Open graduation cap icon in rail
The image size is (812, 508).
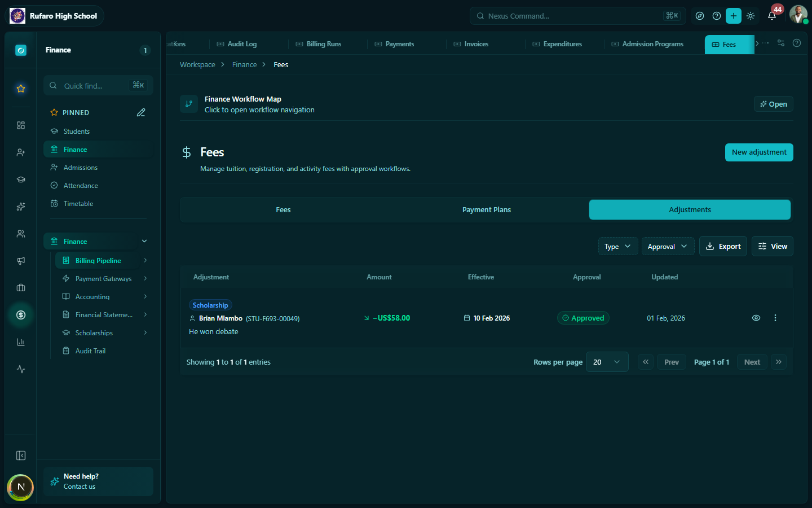[x=21, y=179]
